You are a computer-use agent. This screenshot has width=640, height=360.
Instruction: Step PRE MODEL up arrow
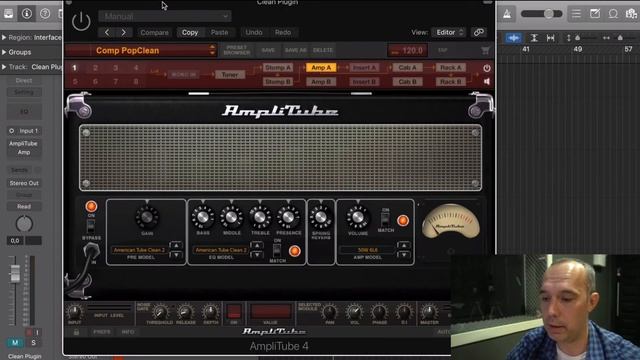[x=176, y=245]
